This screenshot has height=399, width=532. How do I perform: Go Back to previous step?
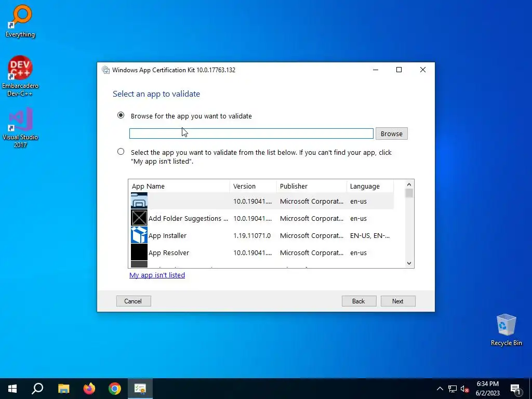[359, 301]
